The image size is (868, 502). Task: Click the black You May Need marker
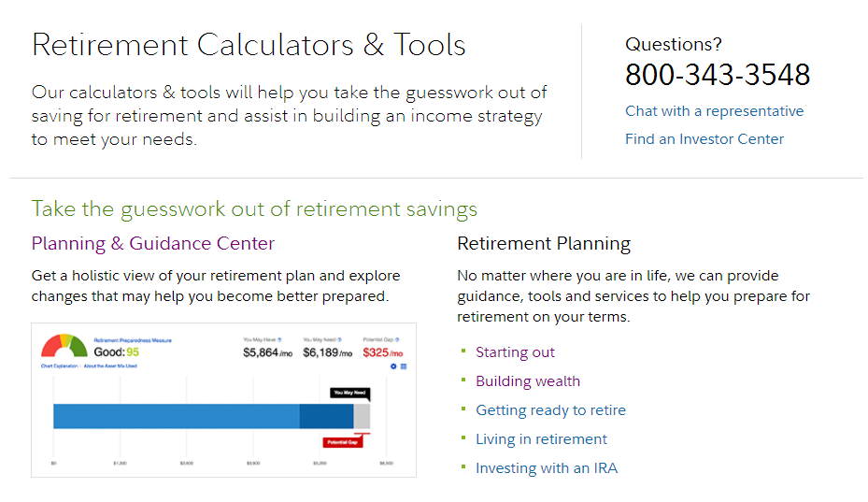pyautogui.click(x=349, y=393)
